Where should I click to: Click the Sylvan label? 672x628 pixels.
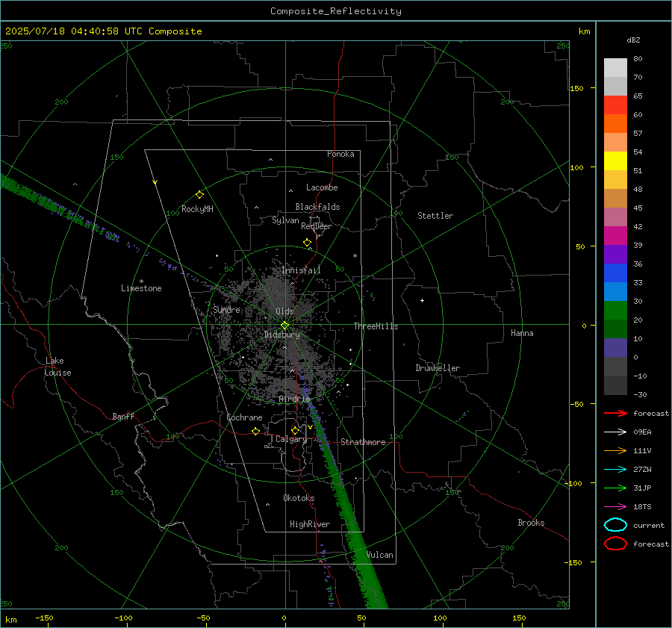[x=285, y=220]
